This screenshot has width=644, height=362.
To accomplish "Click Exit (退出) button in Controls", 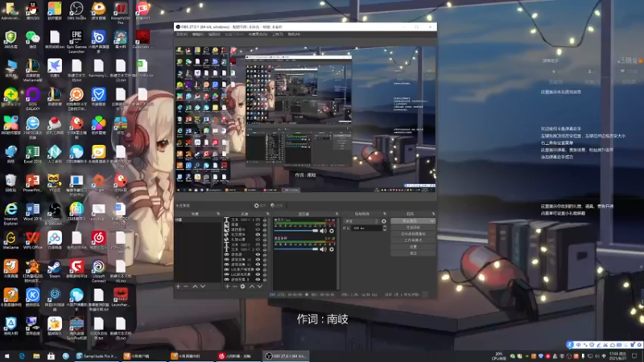I will (x=413, y=253).
